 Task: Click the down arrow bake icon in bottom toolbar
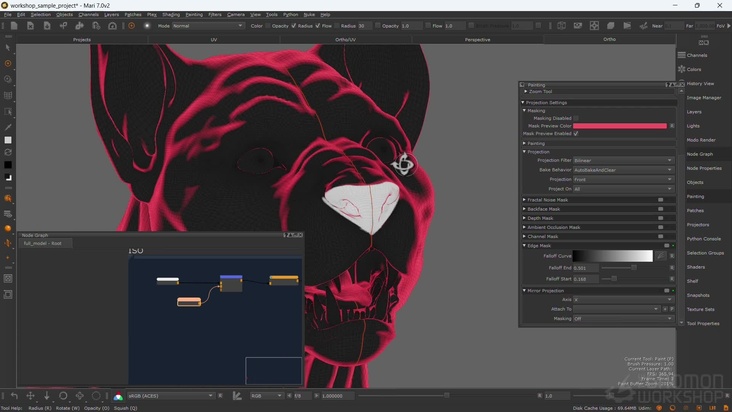[47, 396]
